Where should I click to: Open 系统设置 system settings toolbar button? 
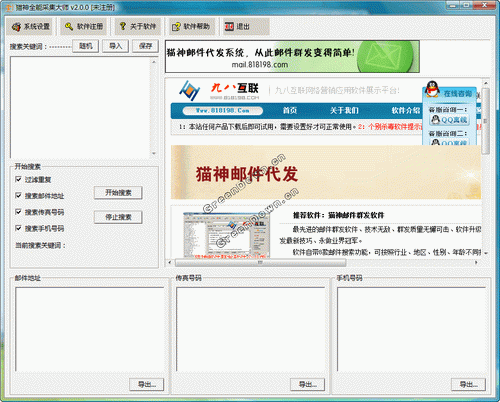pos(30,27)
